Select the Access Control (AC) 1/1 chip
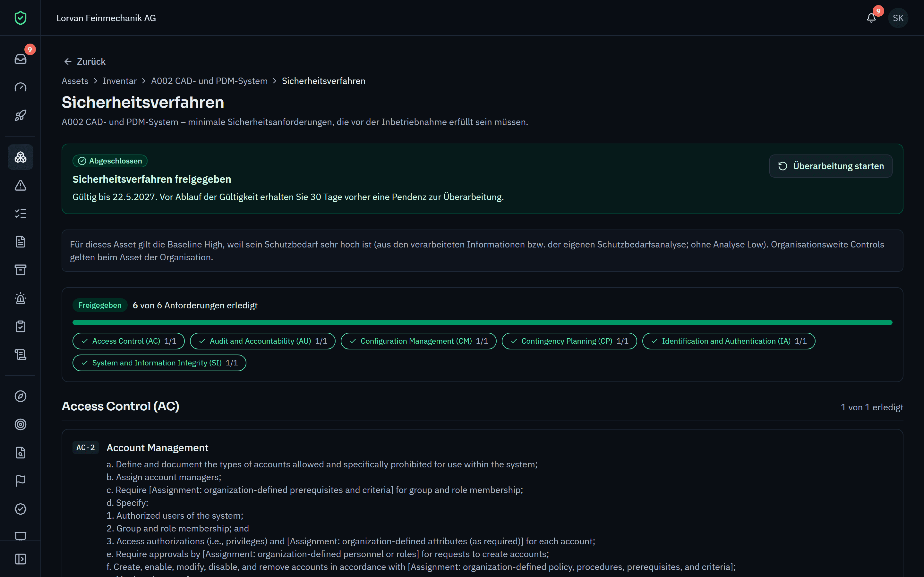Viewport: 924px width, 577px height. [129, 341]
